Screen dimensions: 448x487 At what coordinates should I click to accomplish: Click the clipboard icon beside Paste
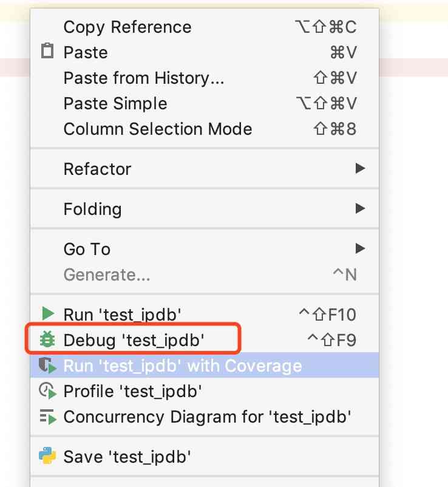pos(47,52)
